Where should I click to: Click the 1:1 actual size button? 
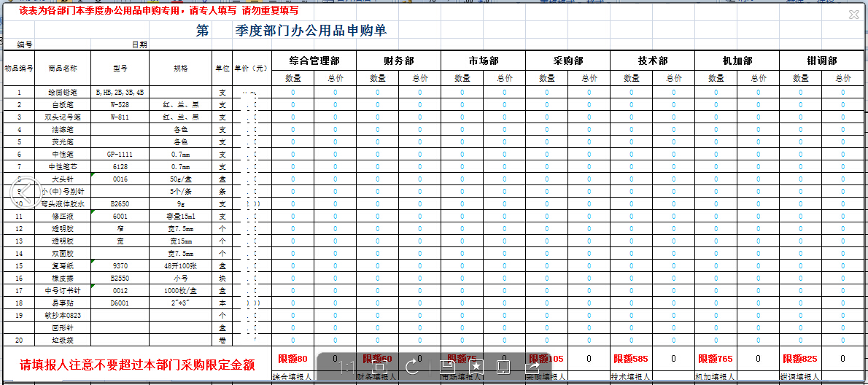[x=348, y=366]
